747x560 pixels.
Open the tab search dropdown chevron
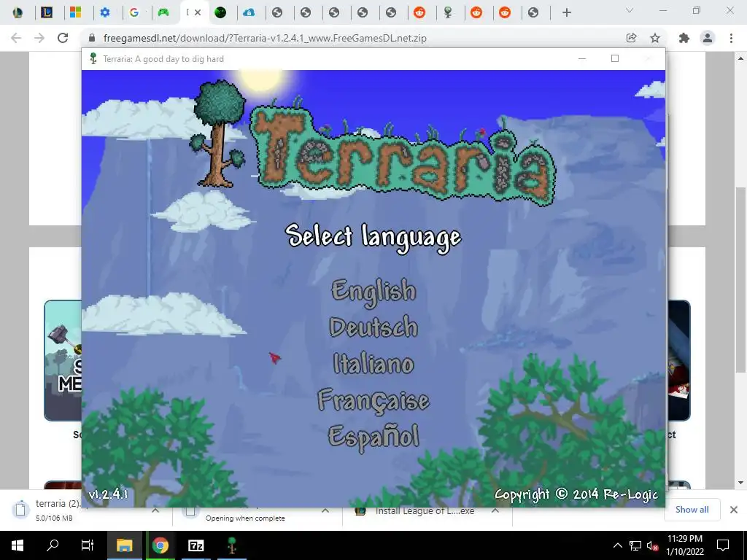click(x=630, y=10)
